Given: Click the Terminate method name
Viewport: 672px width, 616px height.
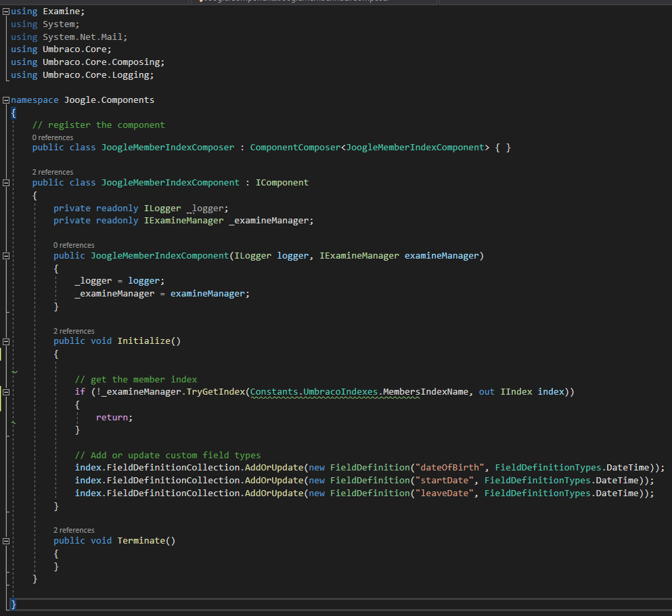Looking at the screenshot, I should pos(141,541).
